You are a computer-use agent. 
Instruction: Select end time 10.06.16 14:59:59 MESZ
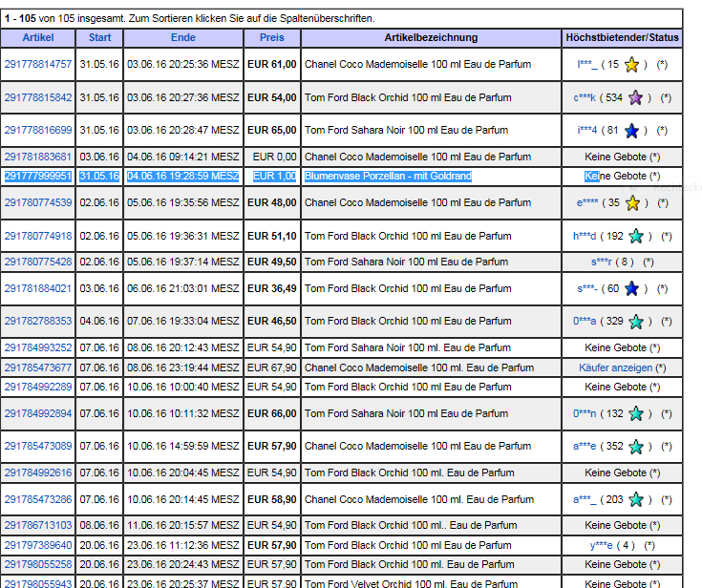(x=183, y=446)
